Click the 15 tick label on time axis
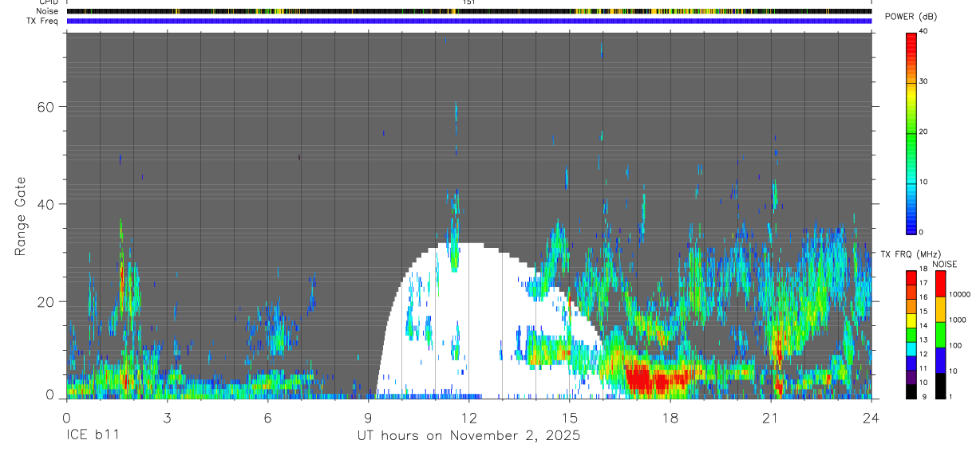Image resolution: width=980 pixels, height=452 pixels. coord(570,417)
